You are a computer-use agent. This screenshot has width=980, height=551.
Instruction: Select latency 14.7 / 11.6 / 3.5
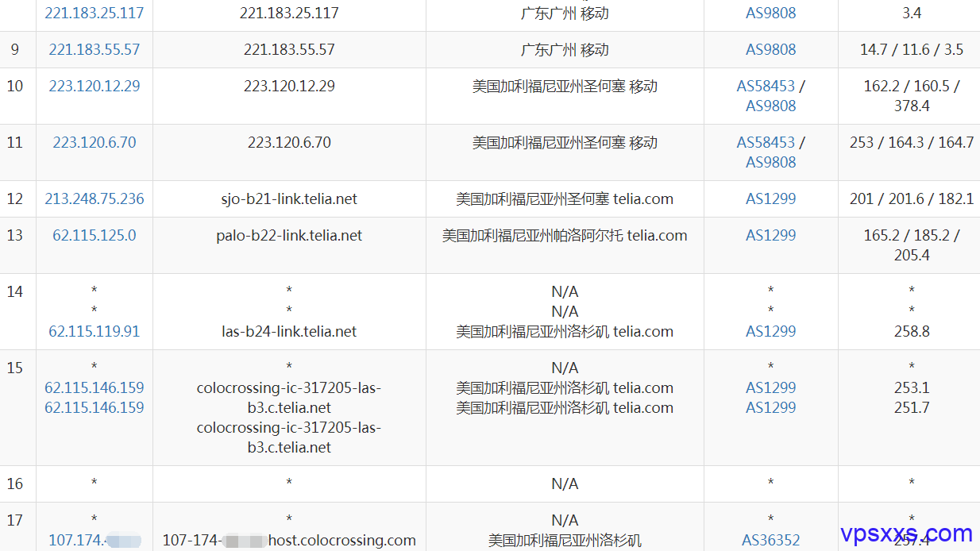912,49
